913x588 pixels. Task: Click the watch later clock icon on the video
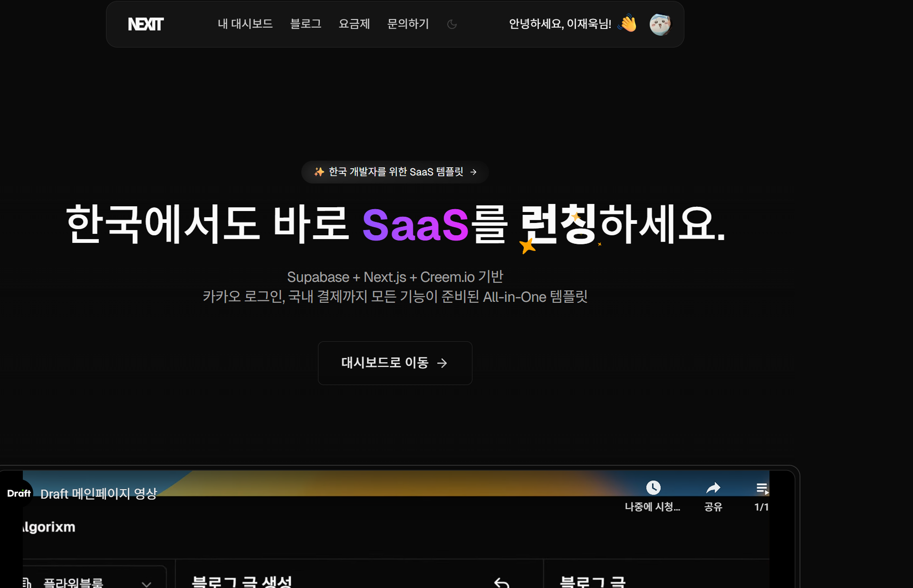(654, 487)
